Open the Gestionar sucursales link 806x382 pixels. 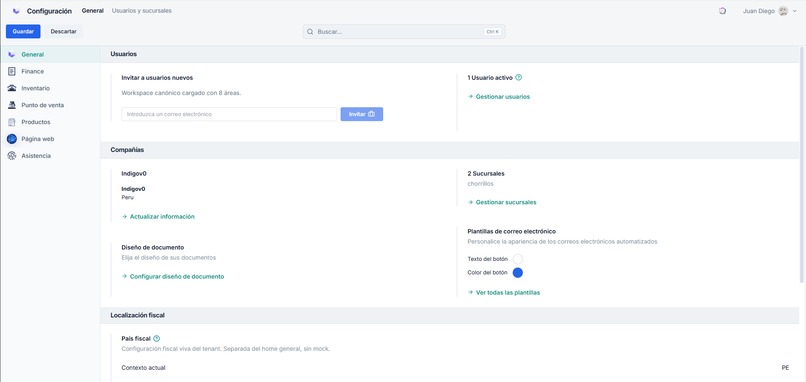point(506,203)
